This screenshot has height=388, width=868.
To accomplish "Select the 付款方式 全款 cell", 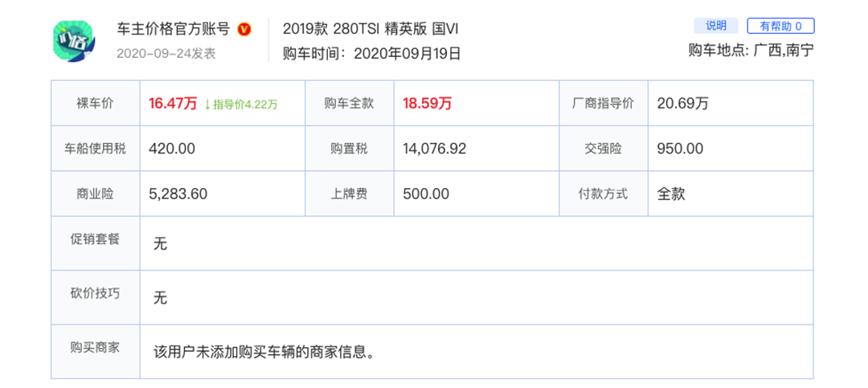I will pyautogui.click(x=671, y=194).
